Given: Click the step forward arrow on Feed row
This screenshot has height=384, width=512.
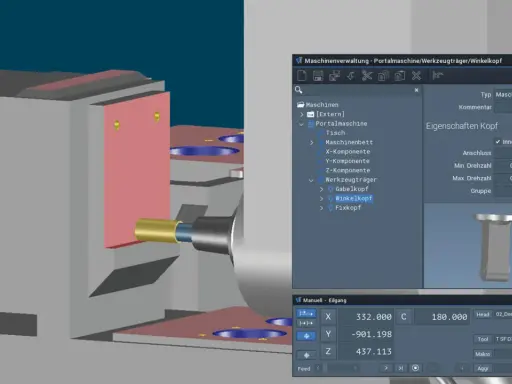Looking at the screenshot, I should [x=386, y=368].
